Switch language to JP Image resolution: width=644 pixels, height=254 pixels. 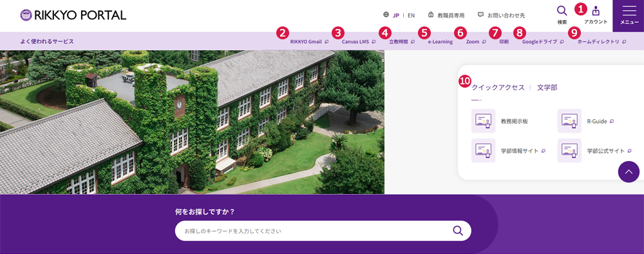coord(396,15)
